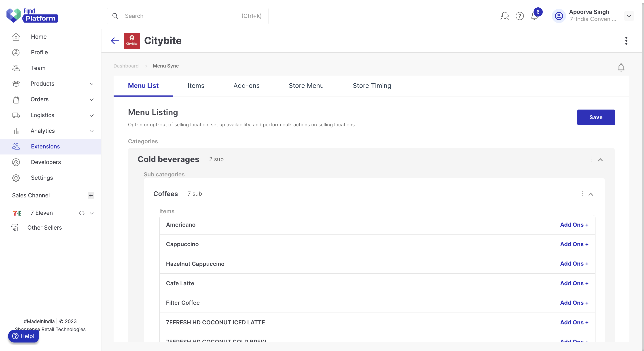Open the Help! chat button
644x351 pixels.
click(23, 336)
